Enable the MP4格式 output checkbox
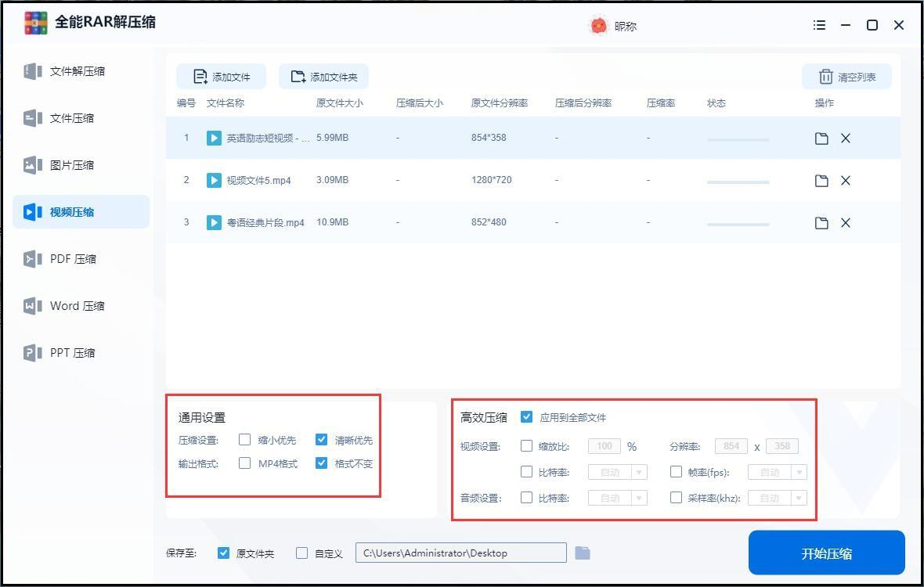The image size is (924, 587). point(244,463)
